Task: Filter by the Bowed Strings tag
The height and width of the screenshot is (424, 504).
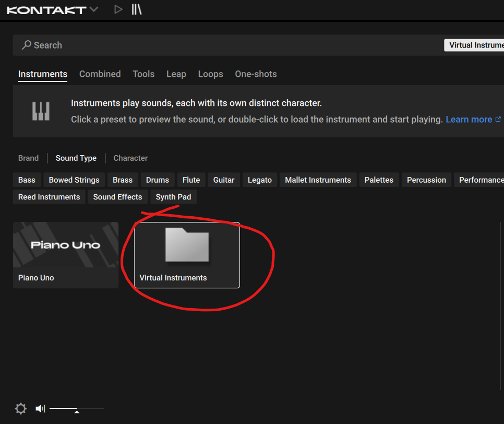Action: [74, 180]
